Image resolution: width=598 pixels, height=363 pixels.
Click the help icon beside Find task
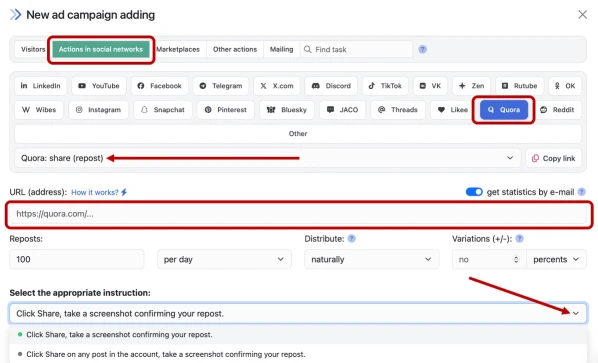pos(423,49)
